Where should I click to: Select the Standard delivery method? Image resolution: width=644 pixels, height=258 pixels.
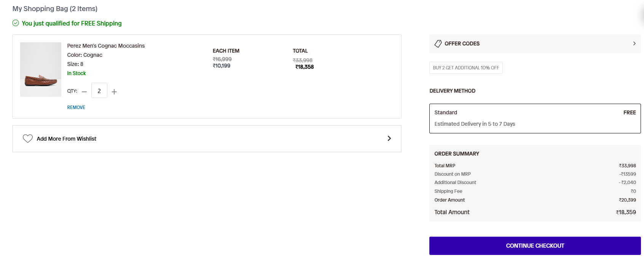click(x=535, y=119)
